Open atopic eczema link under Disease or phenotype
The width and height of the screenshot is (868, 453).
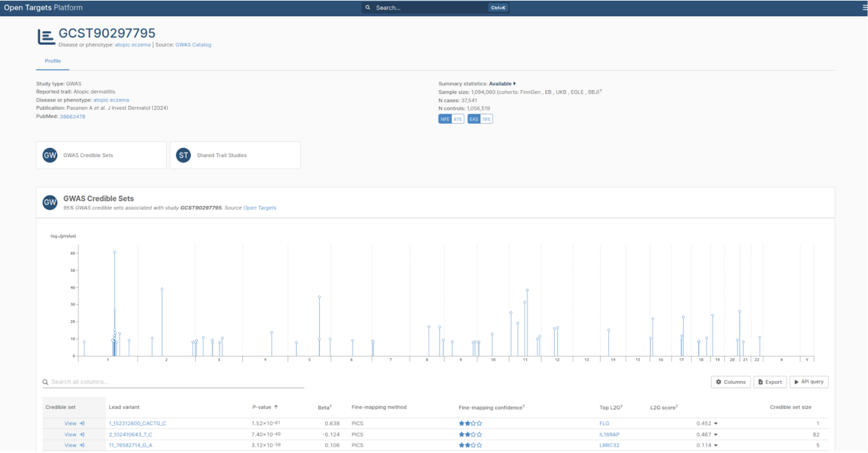tap(111, 100)
